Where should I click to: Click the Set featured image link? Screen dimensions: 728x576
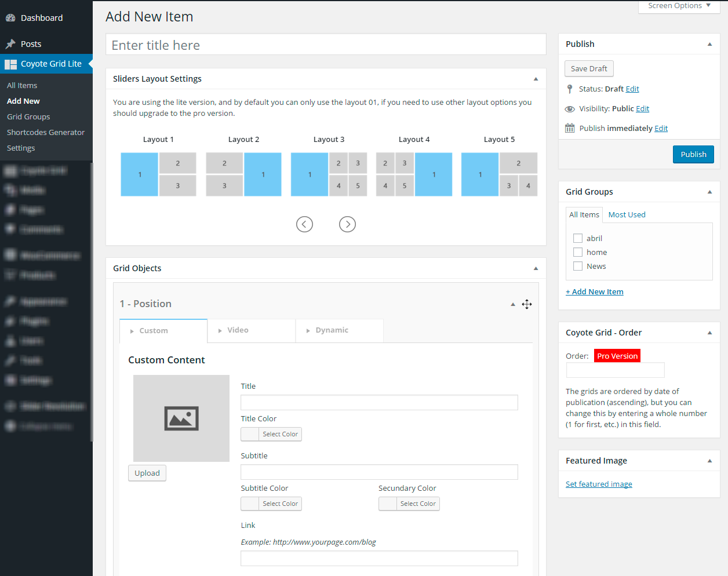(x=599, y=484)
